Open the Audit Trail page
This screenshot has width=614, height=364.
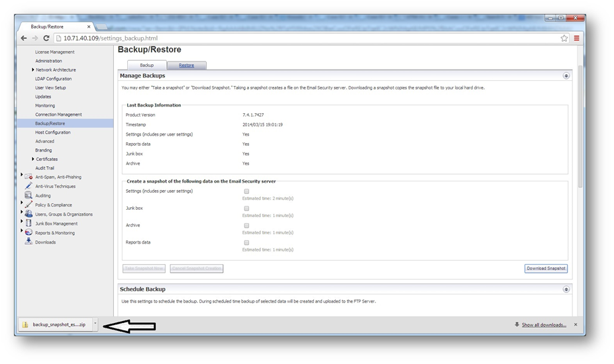(x=44, y=168)
